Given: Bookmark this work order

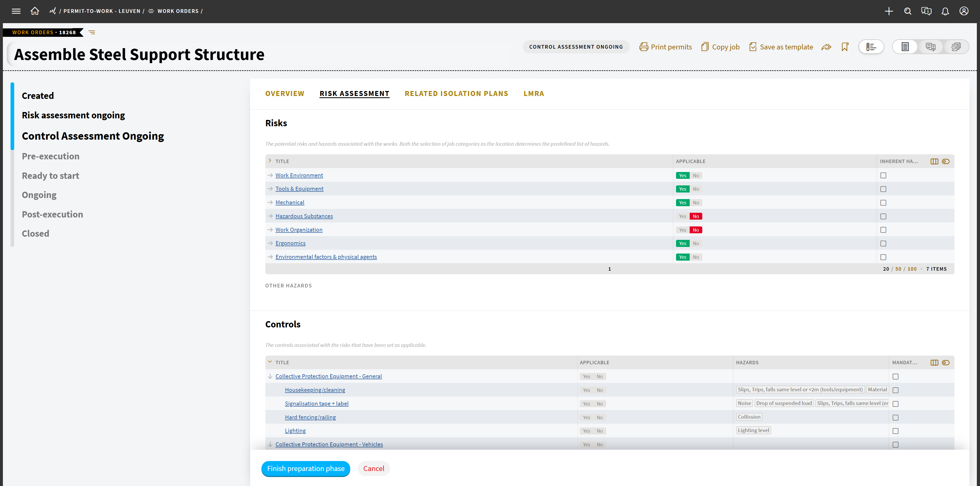Looking at the screenshot, I should 845,47.
